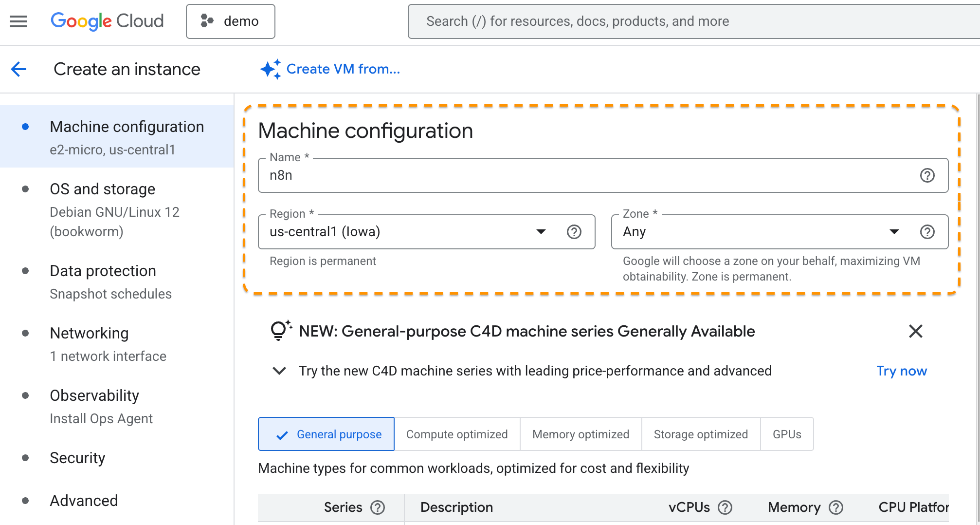The image size is (980, 525).
Task: Click the Memory column help icon
Action: click(x=836, y=507)
